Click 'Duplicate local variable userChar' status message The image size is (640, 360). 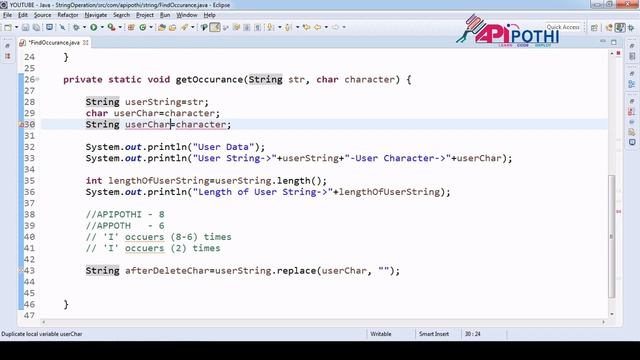click(x=42, y=334)
